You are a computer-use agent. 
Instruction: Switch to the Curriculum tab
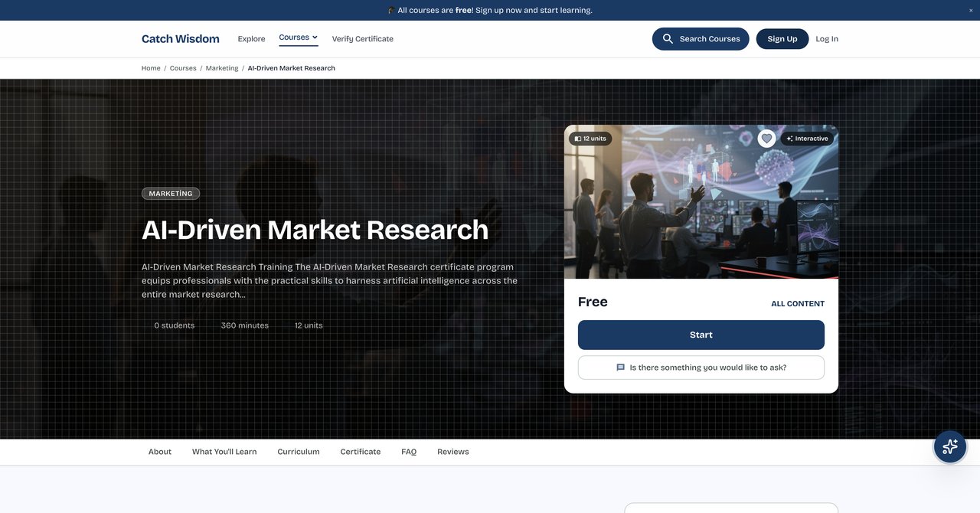(x=299, y=452)
